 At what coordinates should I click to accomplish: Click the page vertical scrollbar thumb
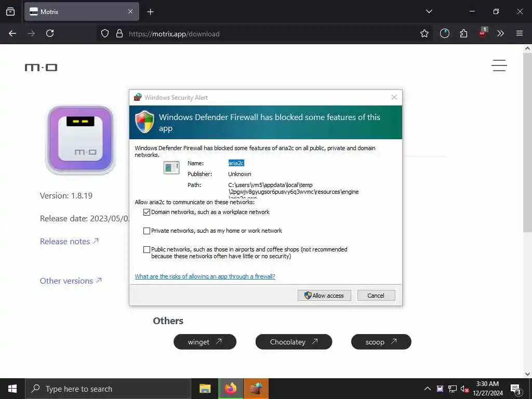click(527, 142)
